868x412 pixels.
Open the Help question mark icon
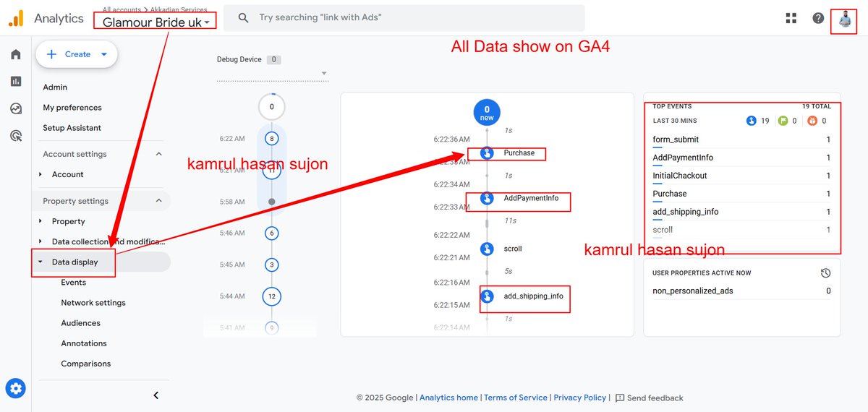[818, 18]
